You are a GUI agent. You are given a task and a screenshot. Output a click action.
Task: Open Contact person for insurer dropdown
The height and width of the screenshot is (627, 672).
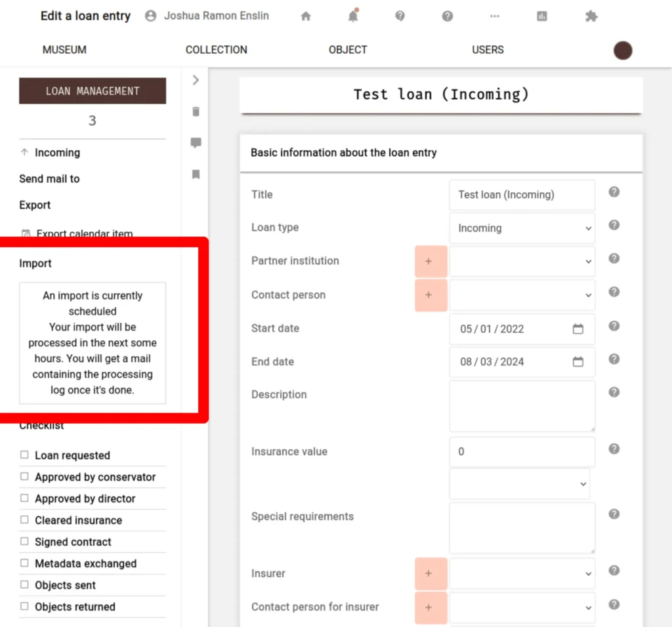tap(522, 607)
